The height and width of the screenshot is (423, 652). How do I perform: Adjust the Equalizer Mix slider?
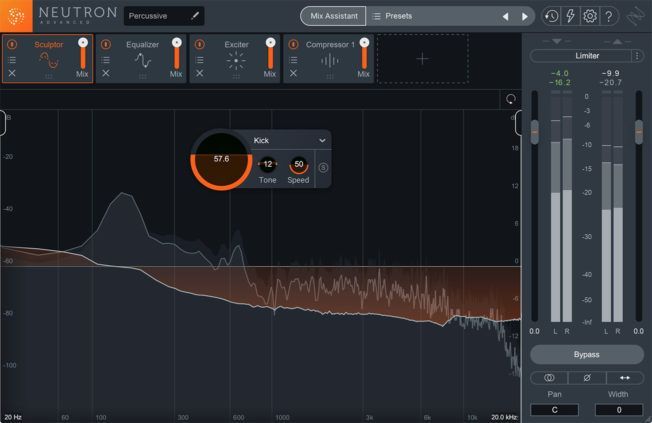click(x=177, y=53)
